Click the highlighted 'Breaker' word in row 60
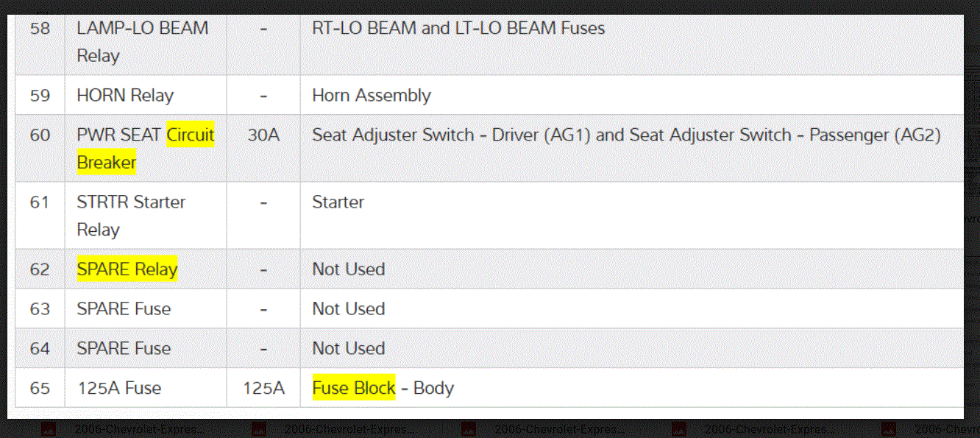Image resolution: width=980 pixels, height=438 pixels. click(x=107, y=162)
